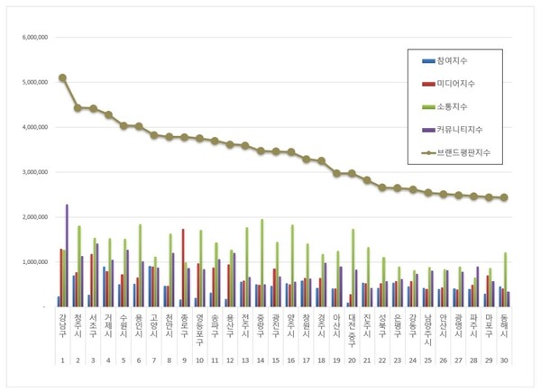Image resolution: width=541 pixels, height=392 pixels.
Task: Select the 경주시 category label
Action: pos(321,325)
